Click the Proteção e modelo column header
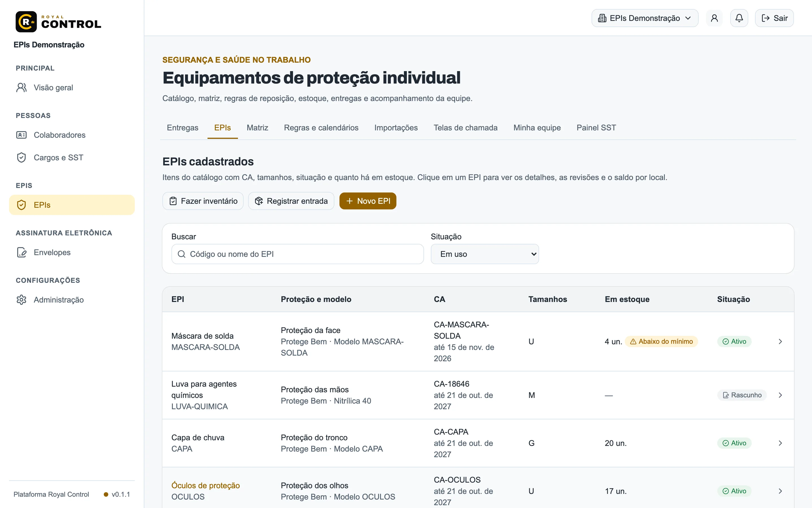The width and height of the screenshot is (812, 508). point(316,299)
